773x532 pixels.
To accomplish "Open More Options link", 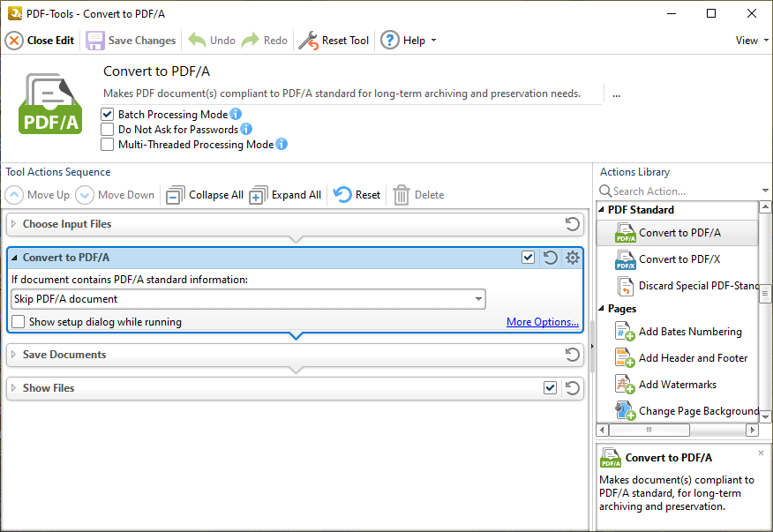I will [542, 321].
